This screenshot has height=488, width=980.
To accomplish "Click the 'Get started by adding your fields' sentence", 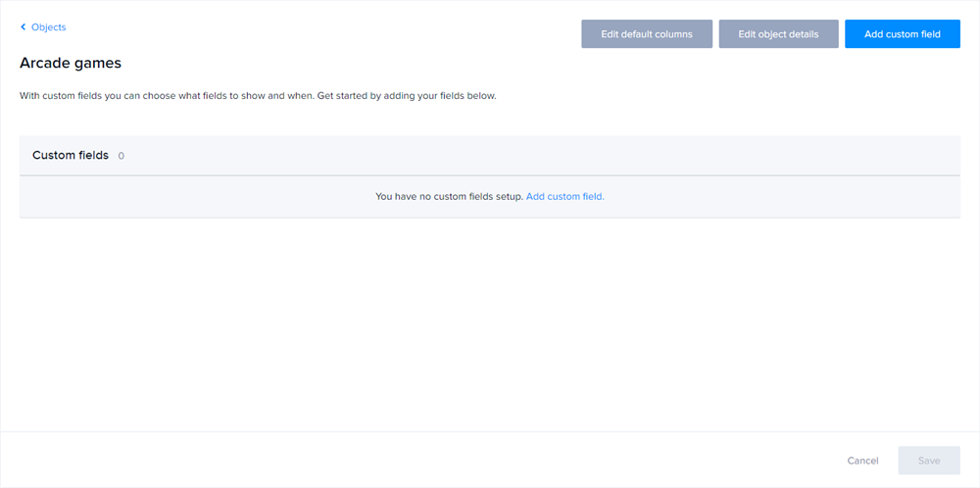I will (407, 96).
